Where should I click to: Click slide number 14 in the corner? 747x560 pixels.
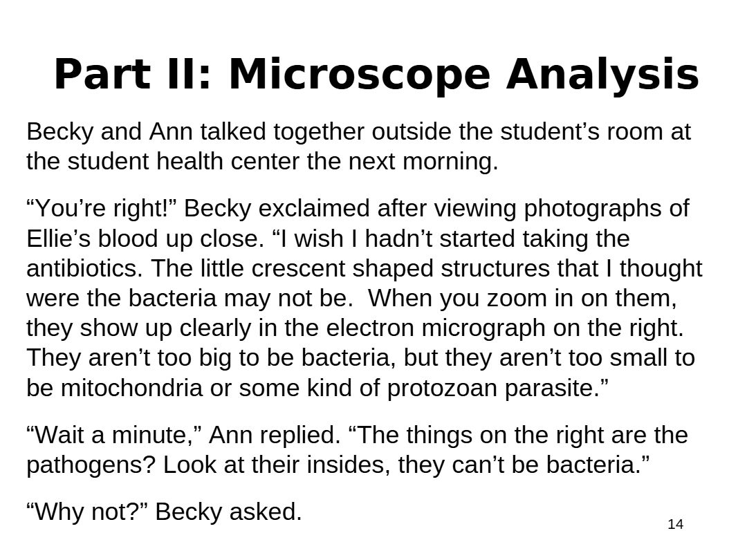(675, 525)
